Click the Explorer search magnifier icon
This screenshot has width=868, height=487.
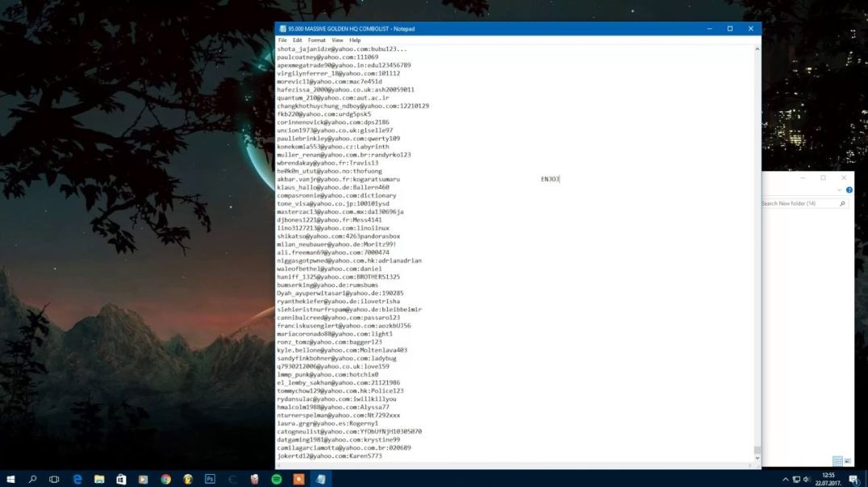[842, 204]
